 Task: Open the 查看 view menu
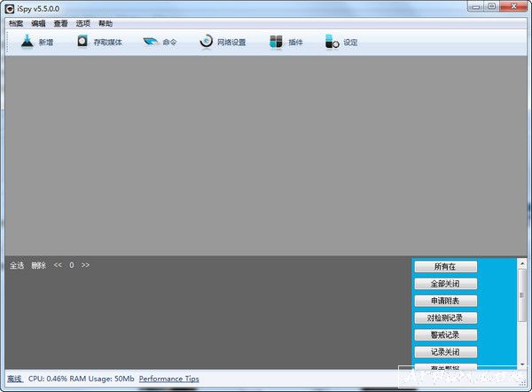click(x=60, y=23)
